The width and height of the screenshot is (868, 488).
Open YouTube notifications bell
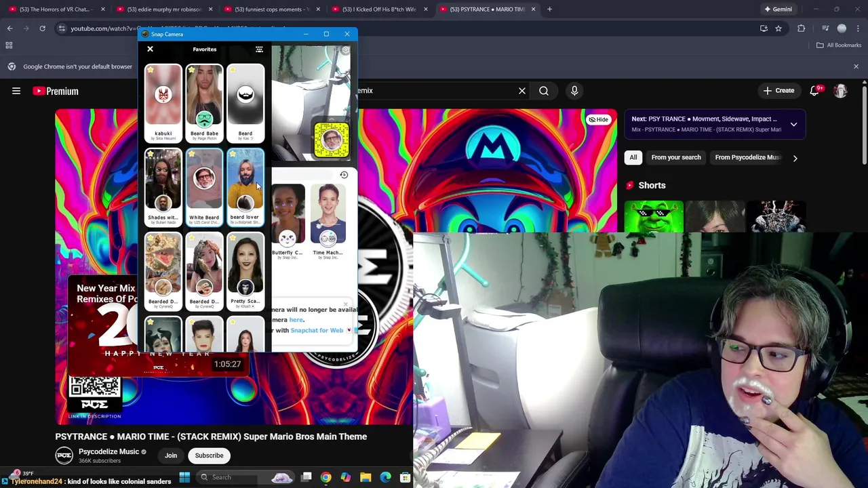[x=815, y=91]
